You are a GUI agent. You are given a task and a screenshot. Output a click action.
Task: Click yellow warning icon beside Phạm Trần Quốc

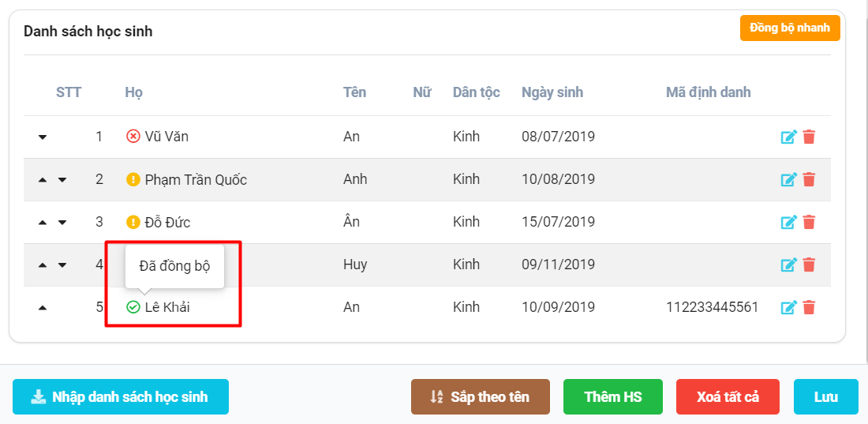coord(133,179)
